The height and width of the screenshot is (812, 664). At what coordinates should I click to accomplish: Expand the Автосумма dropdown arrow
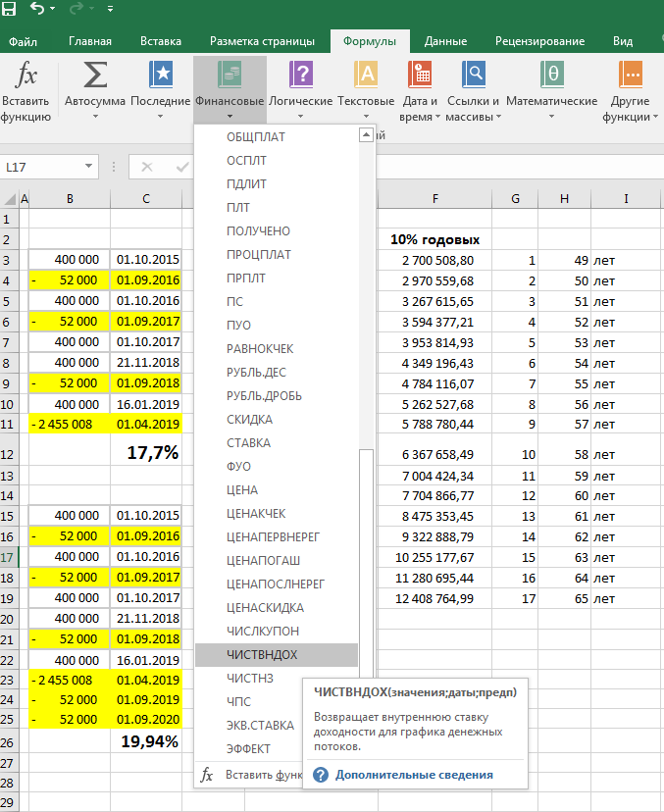coord(95,117)
